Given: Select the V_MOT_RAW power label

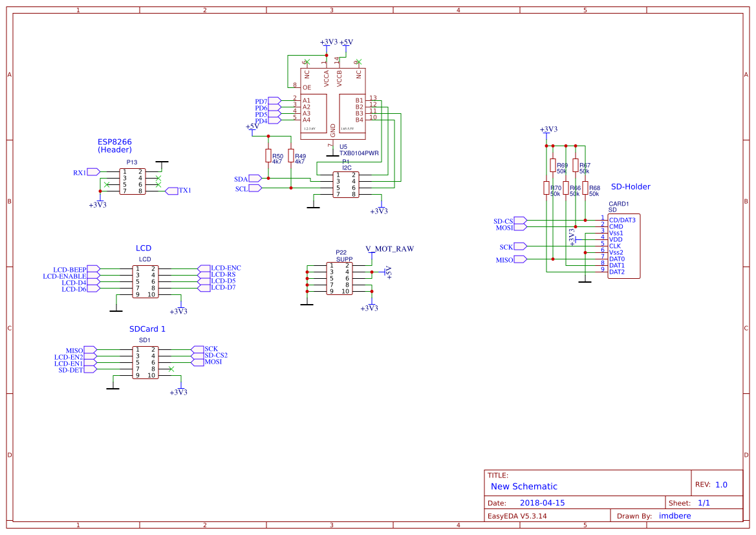Looking at the screenshot, I should pos(389,248).
